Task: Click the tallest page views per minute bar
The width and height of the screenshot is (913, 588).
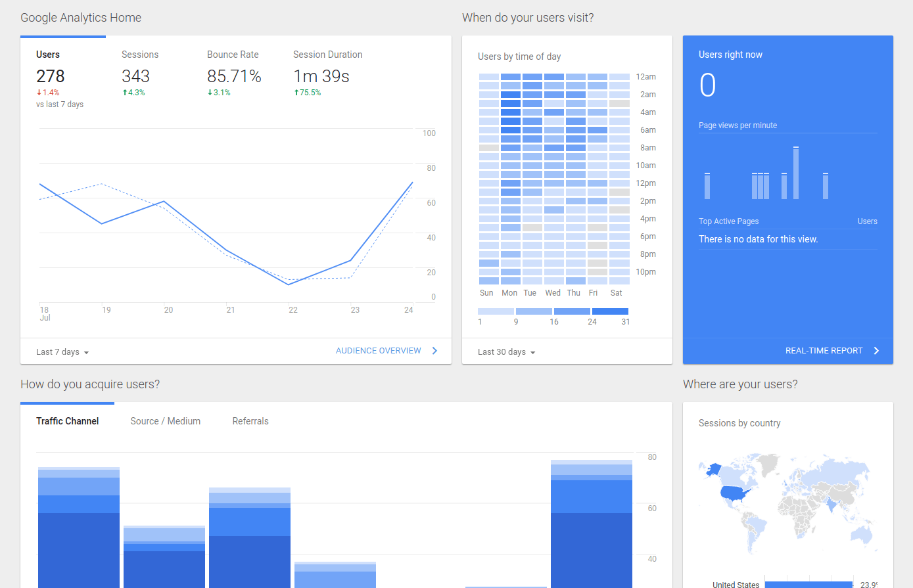Action: (796, 173)
